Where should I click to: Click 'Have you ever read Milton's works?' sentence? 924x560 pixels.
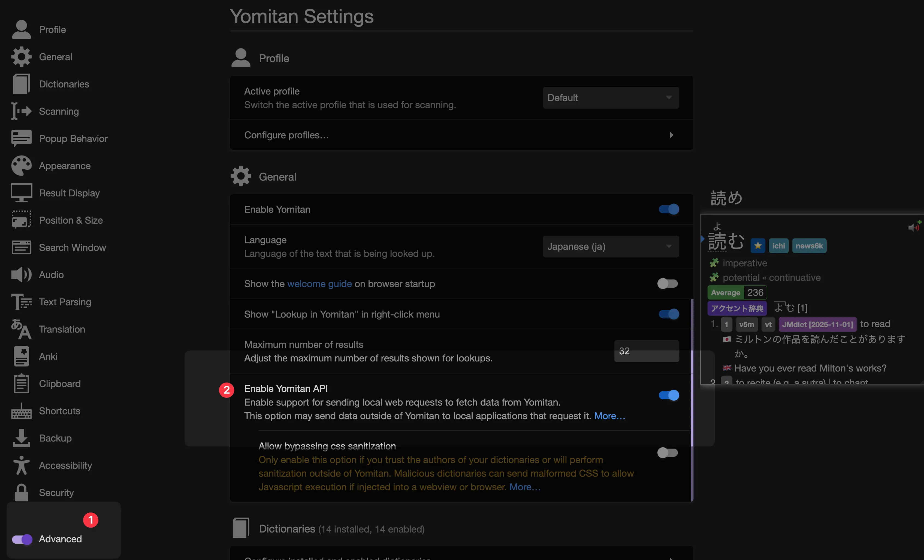click(810, 368)
